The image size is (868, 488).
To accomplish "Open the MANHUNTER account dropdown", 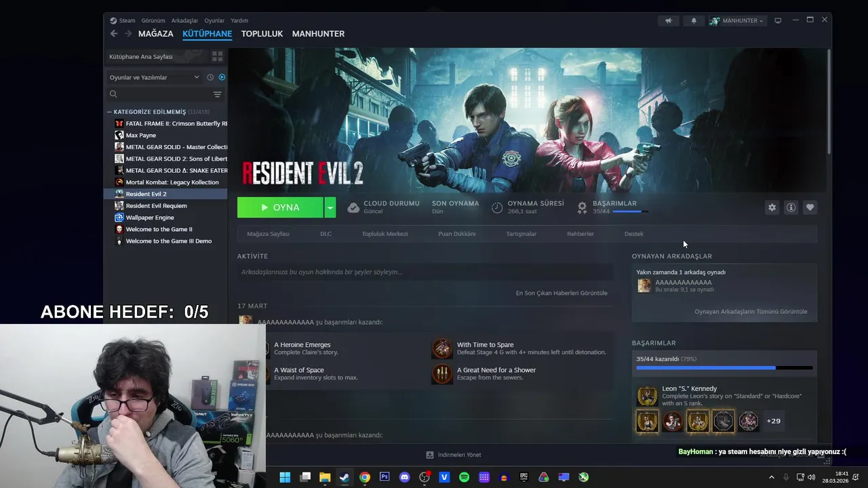I will (x=737, y=20).
